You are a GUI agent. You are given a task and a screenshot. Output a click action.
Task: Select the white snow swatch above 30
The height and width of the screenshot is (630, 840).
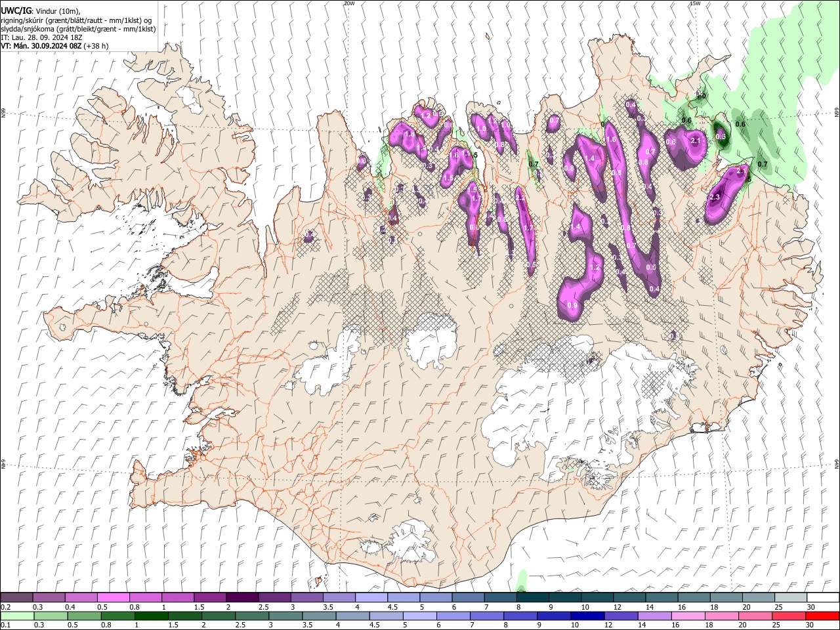(x=822, y=597)
